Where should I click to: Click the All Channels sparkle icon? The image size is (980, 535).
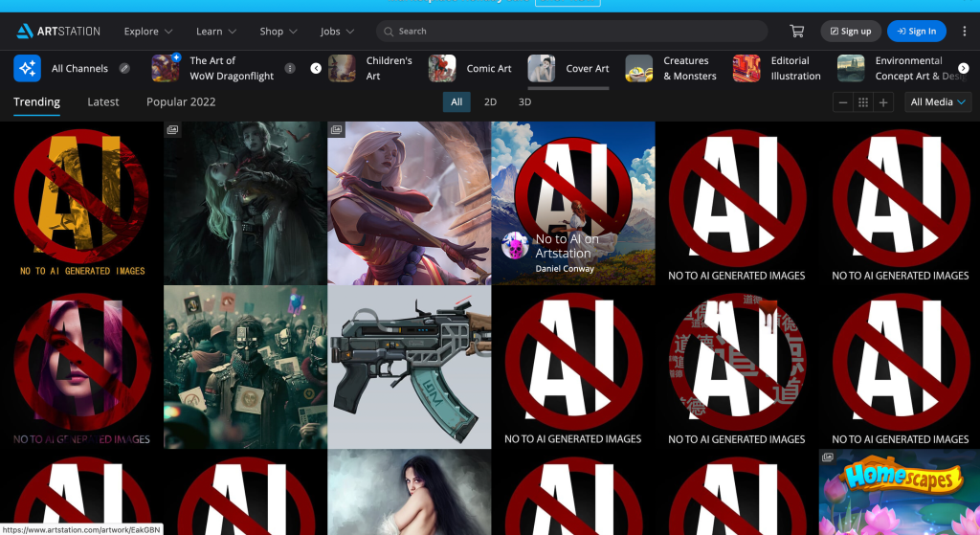27,69
